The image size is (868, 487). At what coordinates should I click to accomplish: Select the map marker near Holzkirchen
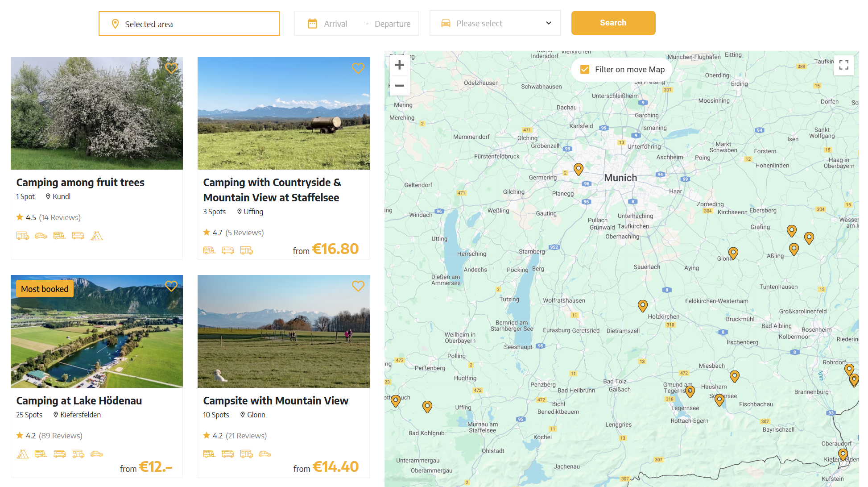tap(642, 305)
